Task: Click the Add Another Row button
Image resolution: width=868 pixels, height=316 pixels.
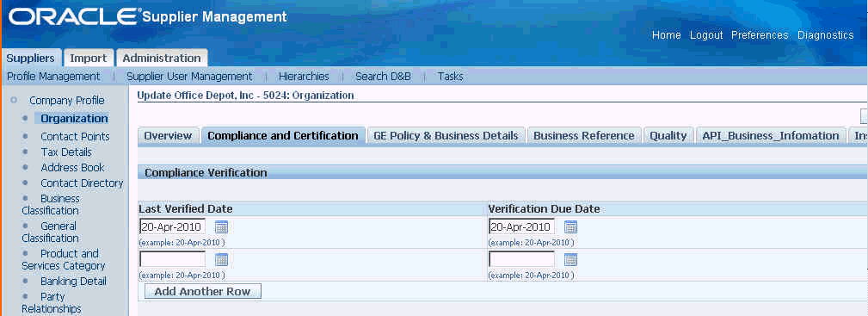Action: click(x=203, y=292)
